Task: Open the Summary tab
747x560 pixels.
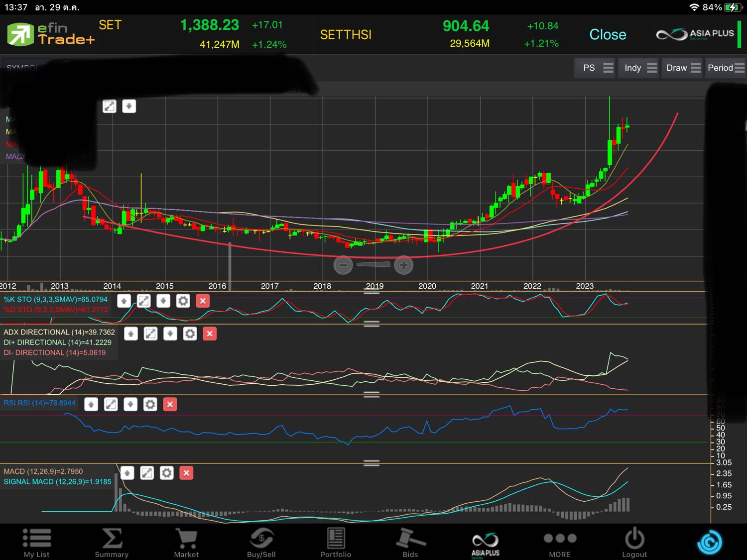Action: click(112, 543)
